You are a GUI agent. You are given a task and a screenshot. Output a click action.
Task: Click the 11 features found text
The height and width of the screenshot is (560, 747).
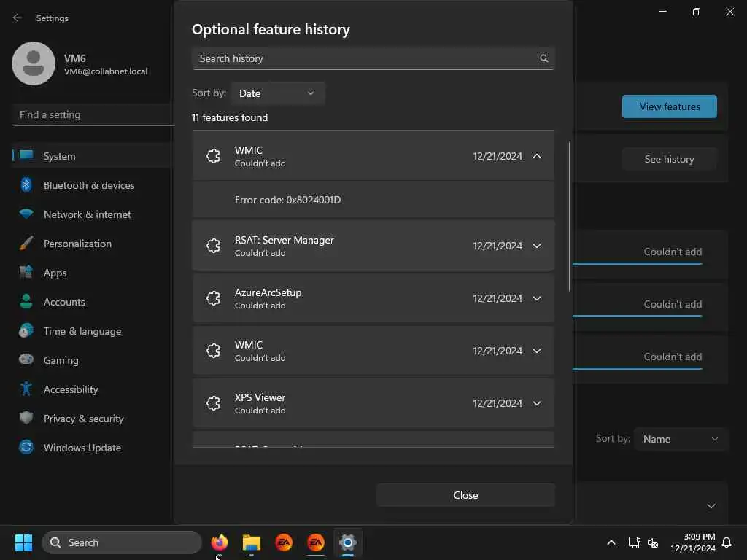coord(230,117)
